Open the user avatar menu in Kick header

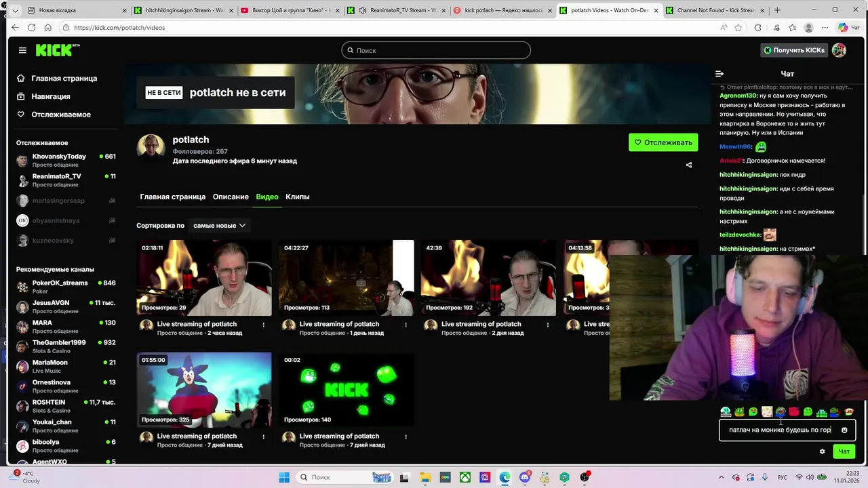(x=839, y=50)
